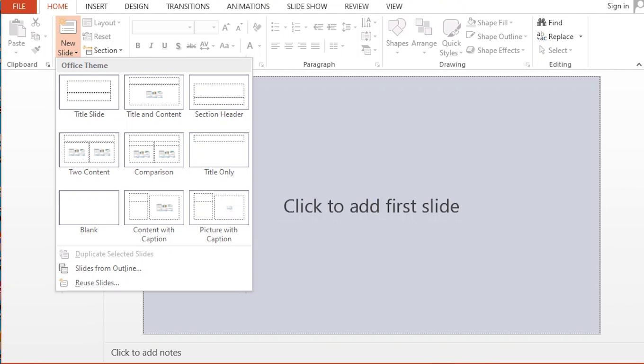Choose Reuse Slides from the menu

pyautogui.click(x=97, y=283)
